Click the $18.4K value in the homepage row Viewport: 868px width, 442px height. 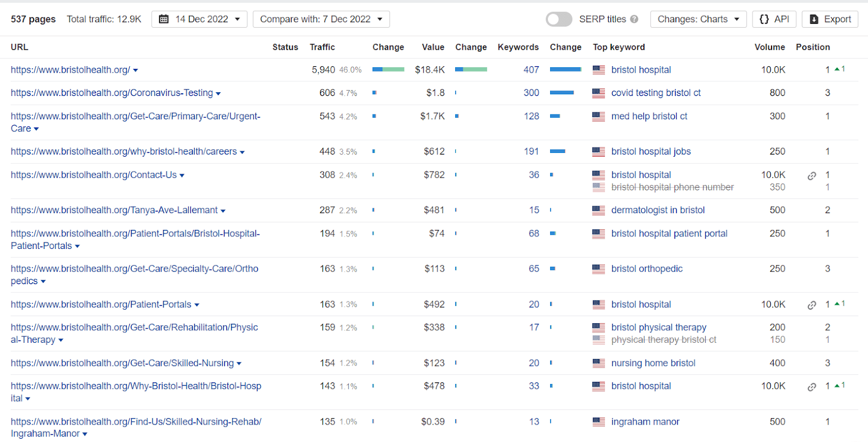(x=430, y=70)
